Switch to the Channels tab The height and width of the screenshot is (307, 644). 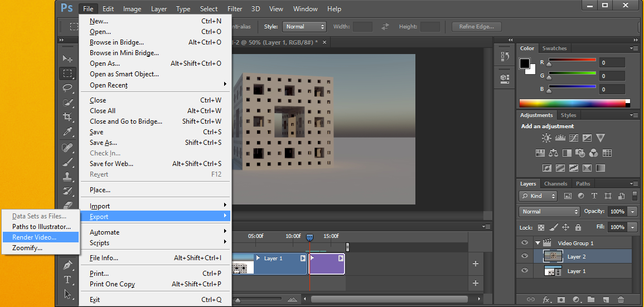[x=555, y=183]
